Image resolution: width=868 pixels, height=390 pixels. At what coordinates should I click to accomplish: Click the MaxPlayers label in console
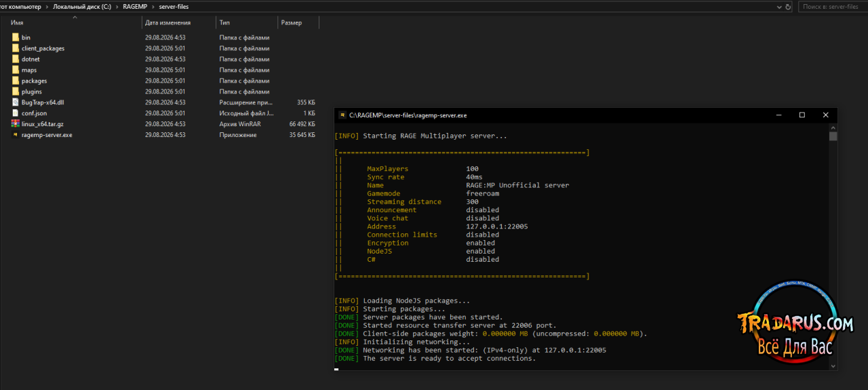coord(387,168)
